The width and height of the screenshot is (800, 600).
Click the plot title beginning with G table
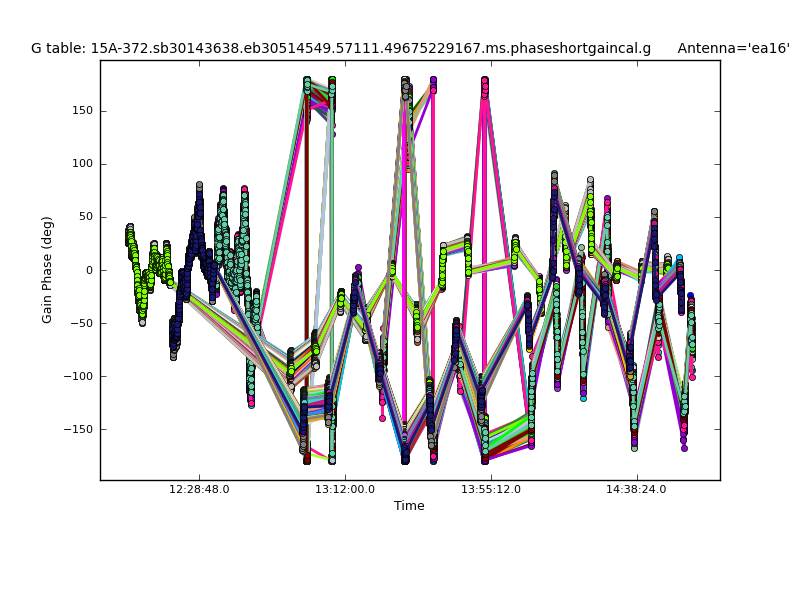point(340,48)
